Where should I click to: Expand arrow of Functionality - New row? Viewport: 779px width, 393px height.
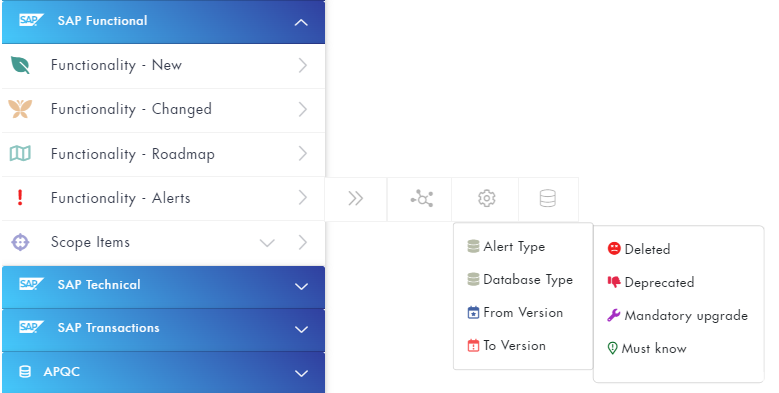click(303, 66)
